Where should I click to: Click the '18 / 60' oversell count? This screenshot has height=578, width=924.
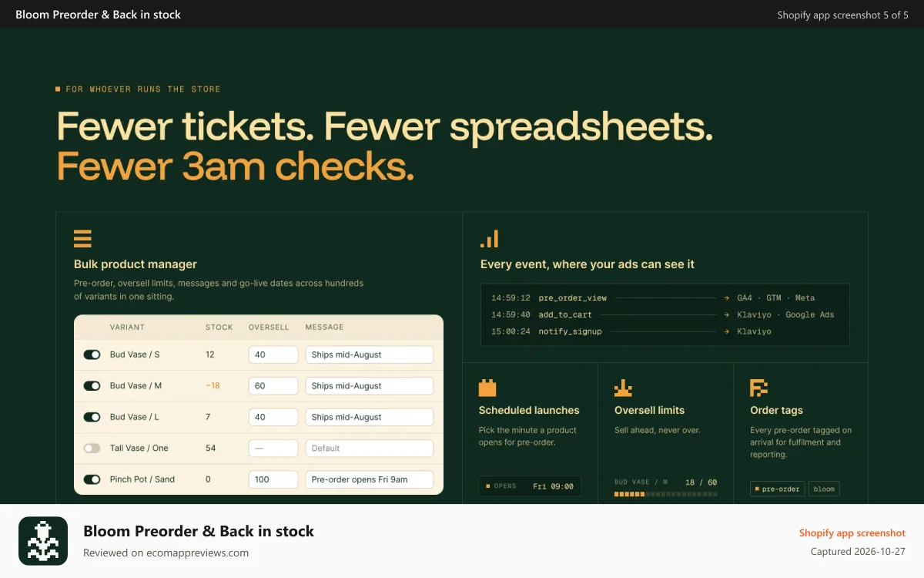pyautogui.click(x=701, y=482)
